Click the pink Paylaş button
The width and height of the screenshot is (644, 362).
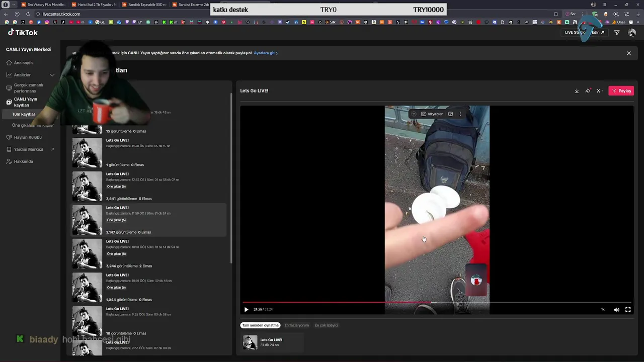[x=621, y=91]
